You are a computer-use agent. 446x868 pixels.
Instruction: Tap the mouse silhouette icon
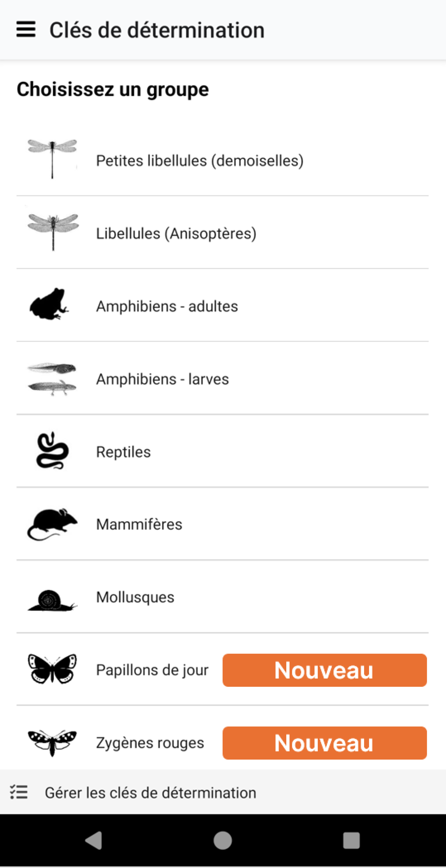(52, 524)
